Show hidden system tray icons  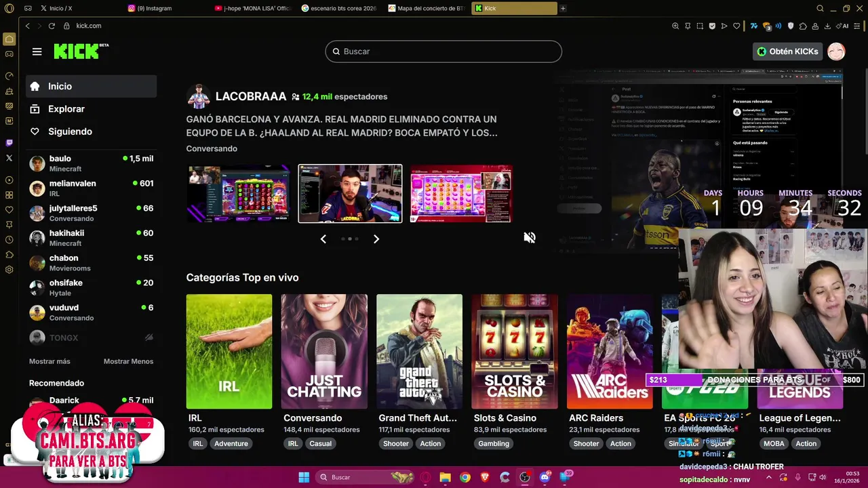click(x=769, y=477)
